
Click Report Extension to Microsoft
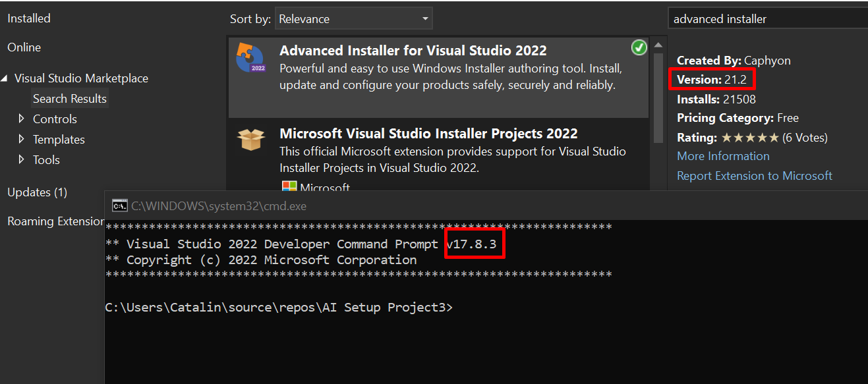tap(754, 175)
